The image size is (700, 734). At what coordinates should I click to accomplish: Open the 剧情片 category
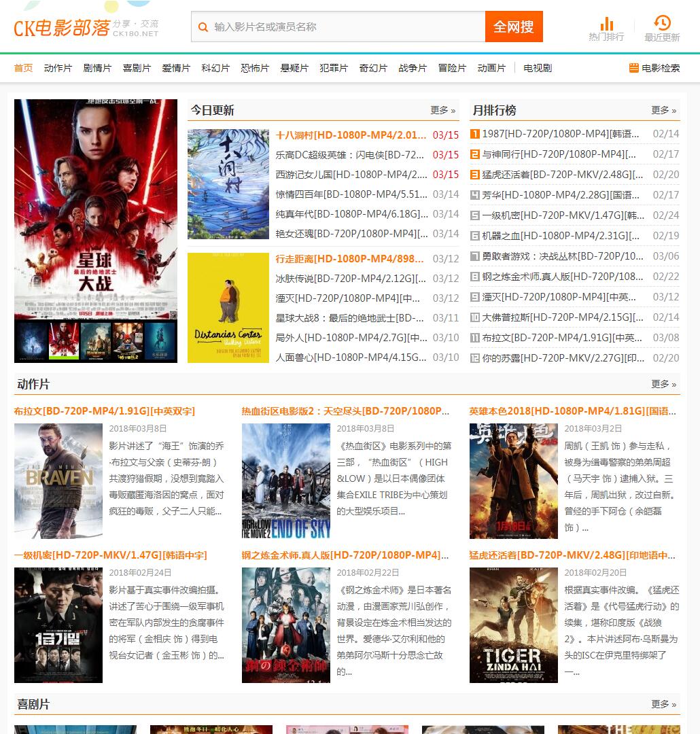tap(97, 68)
